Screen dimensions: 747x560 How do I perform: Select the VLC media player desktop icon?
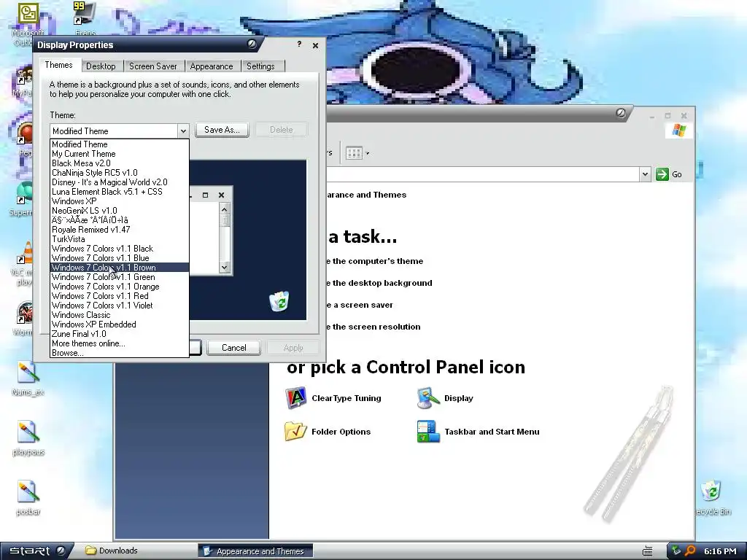[25, 253]
